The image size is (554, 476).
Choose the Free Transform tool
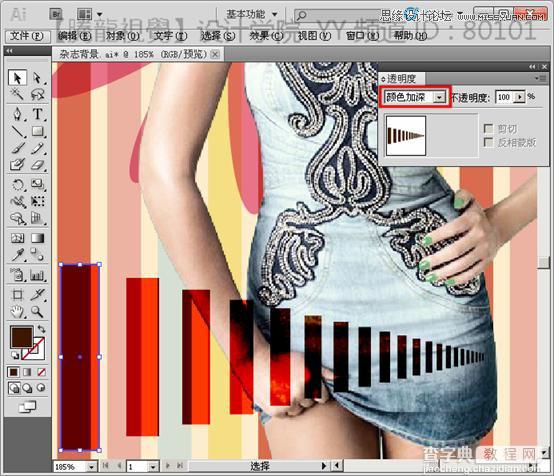[37, 201]
